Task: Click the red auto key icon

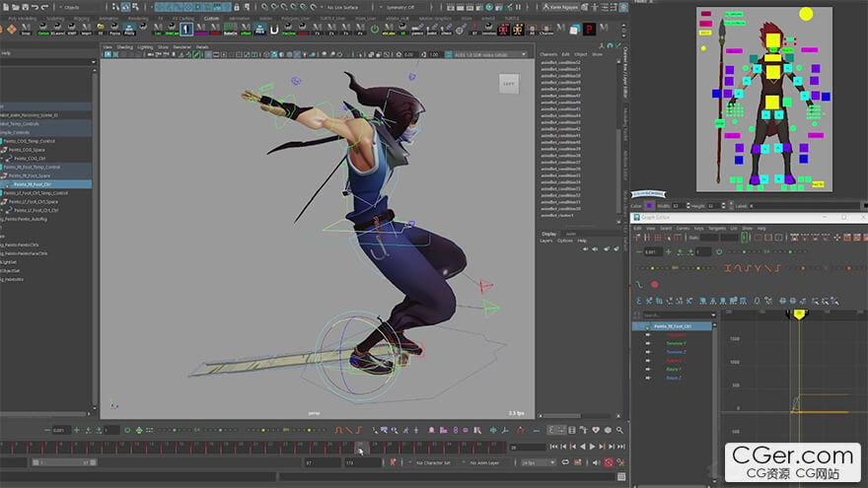Action: click(609, 462)
